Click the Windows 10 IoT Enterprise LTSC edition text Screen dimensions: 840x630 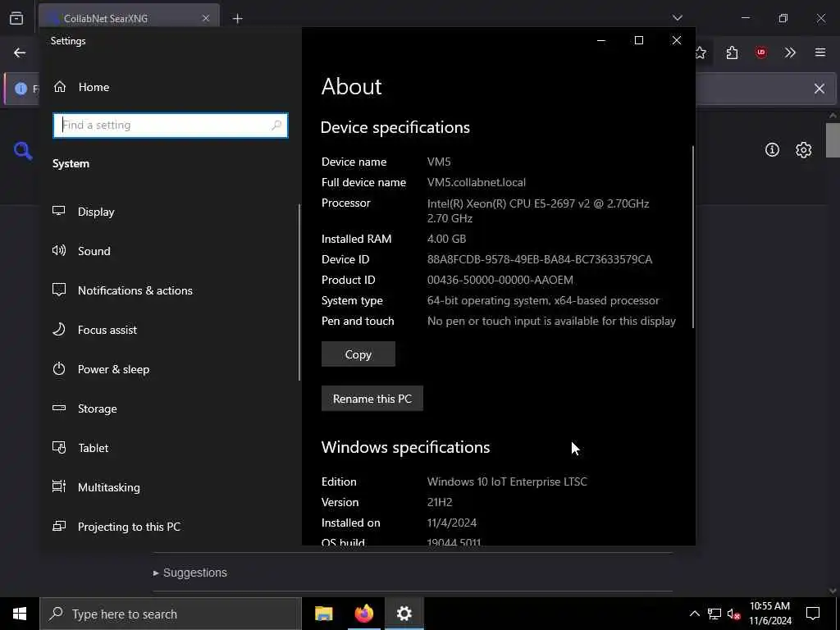(x=507, y=482)
